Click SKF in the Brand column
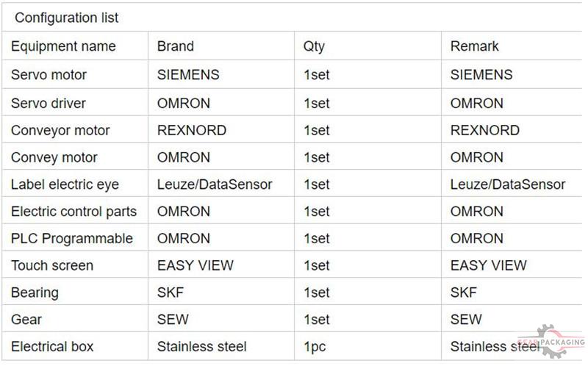The height and width of the screenshot is (366, 588). 171,292
